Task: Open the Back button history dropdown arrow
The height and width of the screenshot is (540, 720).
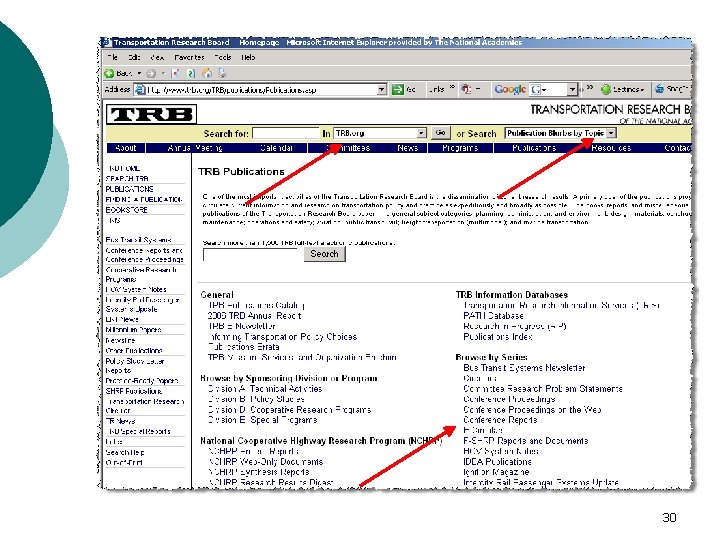Action: (x=139, y=73)
